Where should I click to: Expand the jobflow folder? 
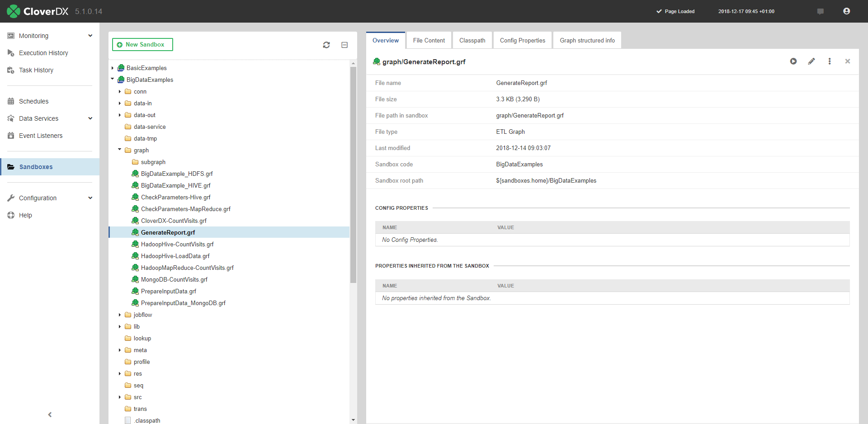click(x=120, y=315)
